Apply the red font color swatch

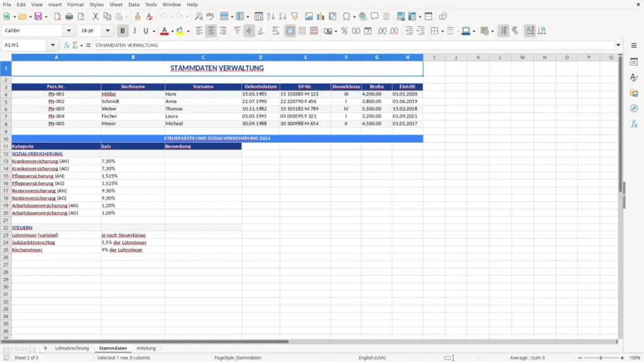click(x=164, y=31)
